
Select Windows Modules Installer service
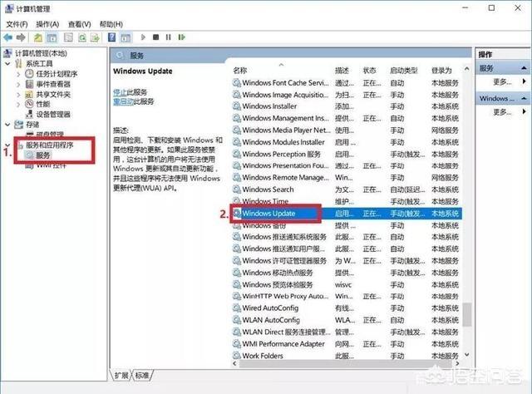[346, 142]
